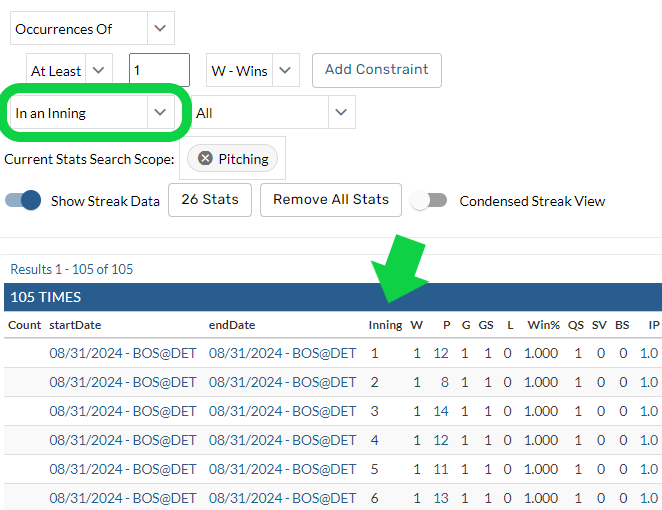
Task: Click the Remove All Stats button
Action: tap(330, 199)
